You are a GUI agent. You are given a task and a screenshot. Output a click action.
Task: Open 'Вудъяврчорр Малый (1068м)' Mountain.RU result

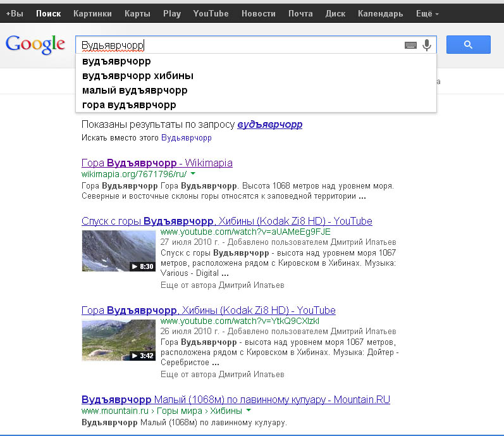(236, 400)
